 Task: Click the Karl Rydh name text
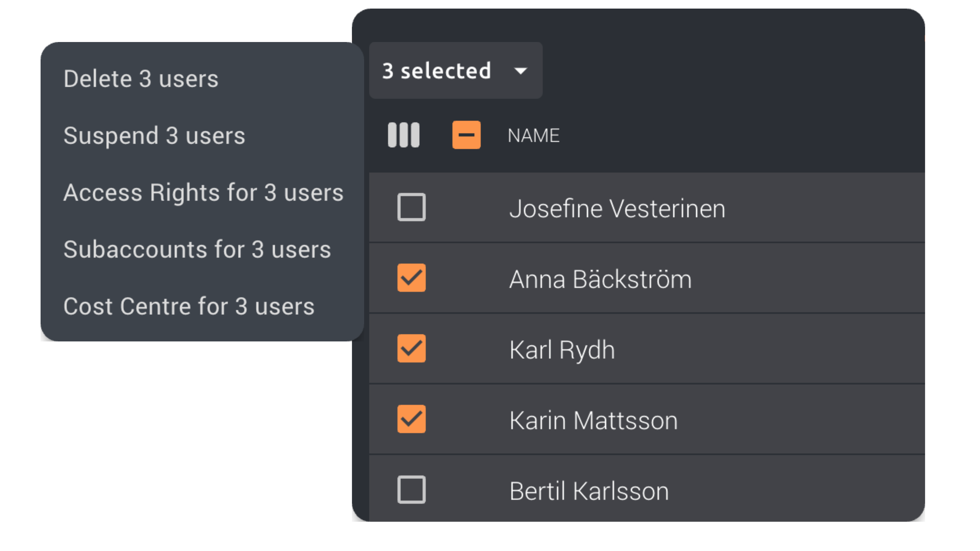tap(562, 350)
